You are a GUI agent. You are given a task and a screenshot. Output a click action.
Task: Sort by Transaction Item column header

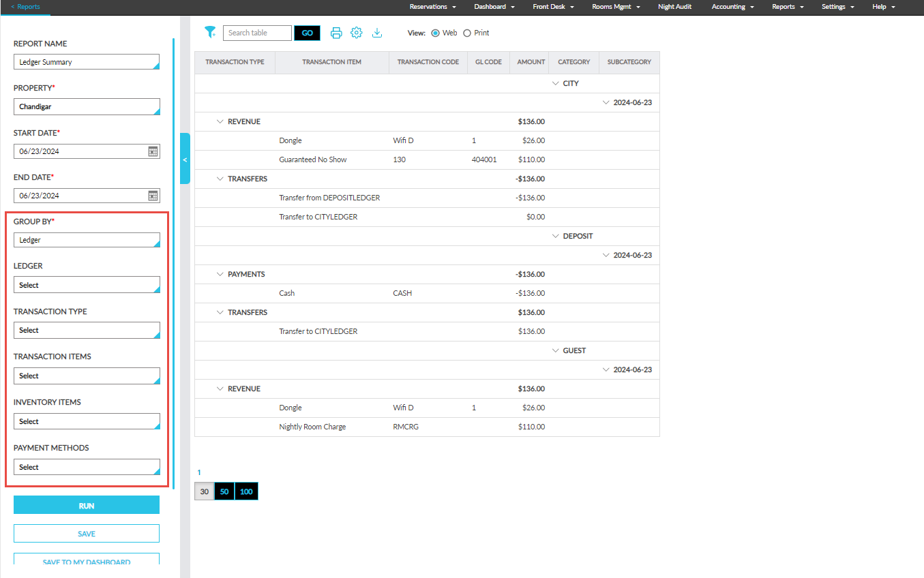331,62
